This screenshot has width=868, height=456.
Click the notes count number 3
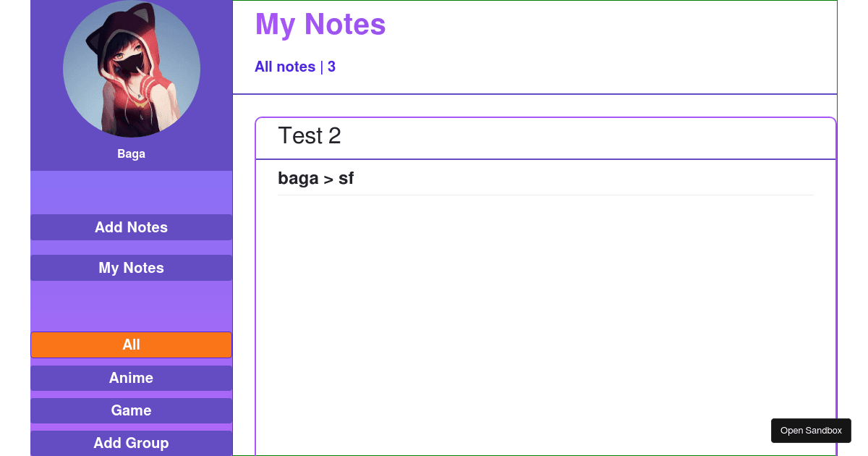(331, 67)
